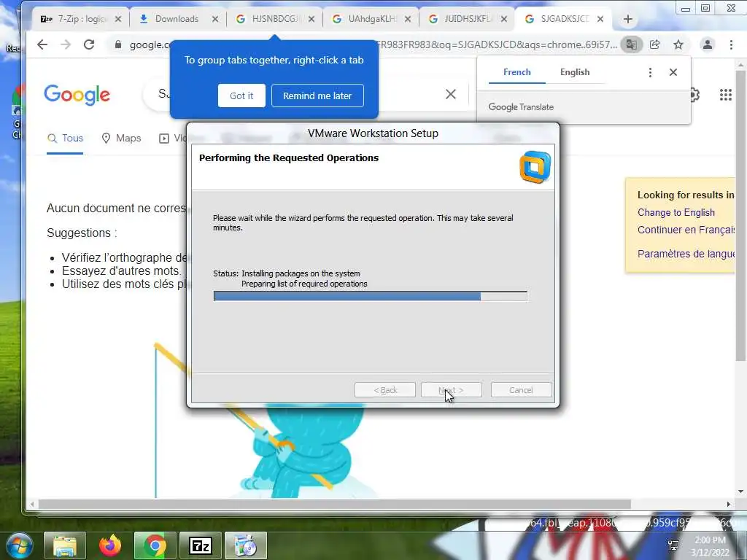Click the horizontal page scrollbar
Screen dimensions: 747x560
point(334,504)
